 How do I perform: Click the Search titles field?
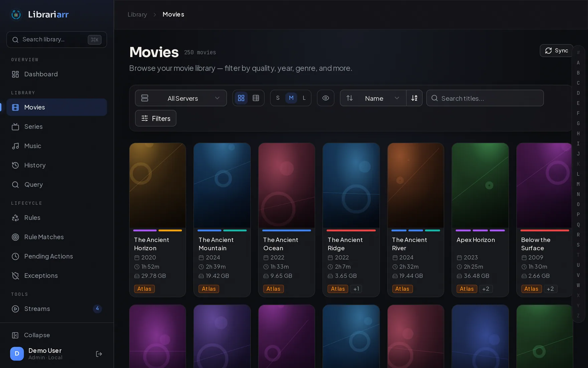coord(485,98)
